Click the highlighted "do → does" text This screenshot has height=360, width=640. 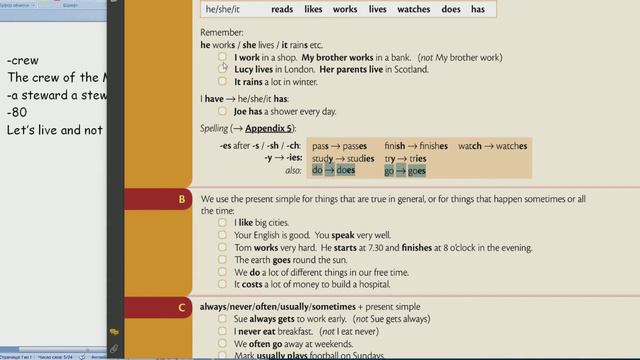tap(333, 170)
